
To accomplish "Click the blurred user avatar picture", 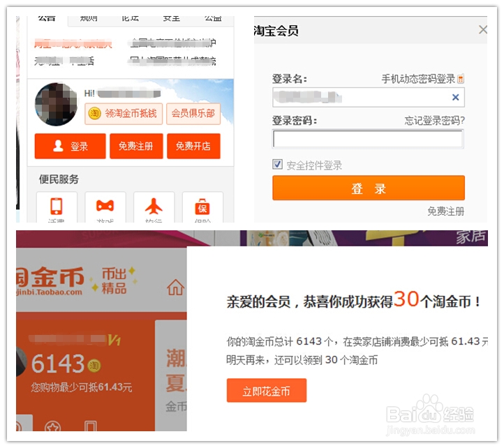I will tap(56, 104).
